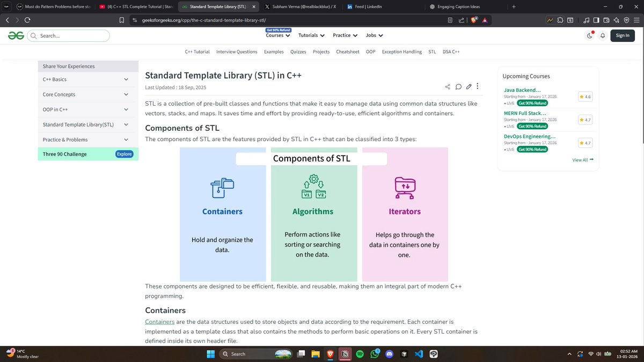The height and width of the screenshot is (362, 644).
Task: Click the share icon beside the article title
Action: (x=448, y=86)
